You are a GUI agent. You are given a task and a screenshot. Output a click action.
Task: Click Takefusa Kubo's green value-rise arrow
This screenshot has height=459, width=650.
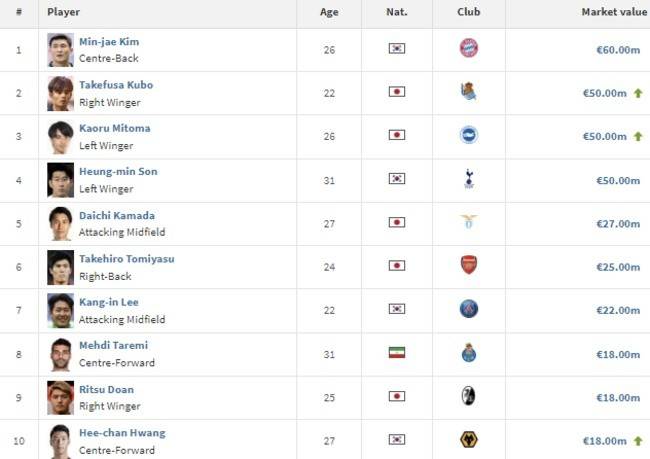(638, 93)
